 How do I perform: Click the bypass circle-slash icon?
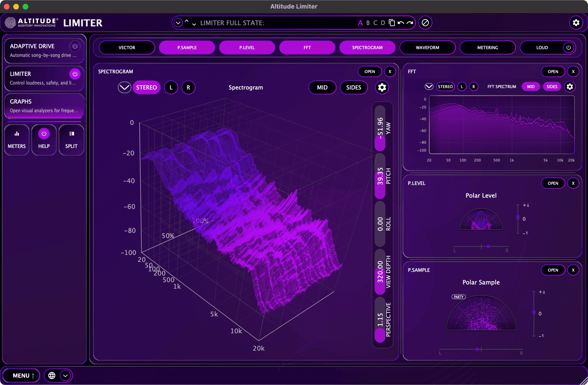[425, 23]
